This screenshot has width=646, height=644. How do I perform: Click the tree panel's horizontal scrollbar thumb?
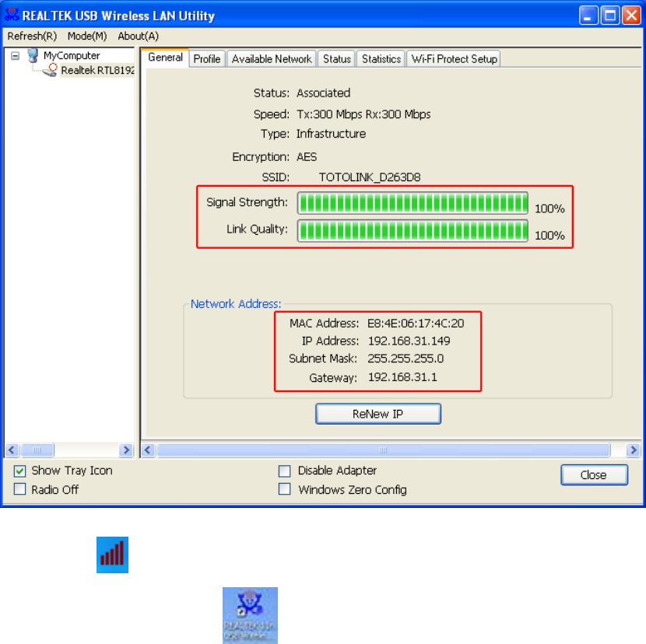coord(37,450)
